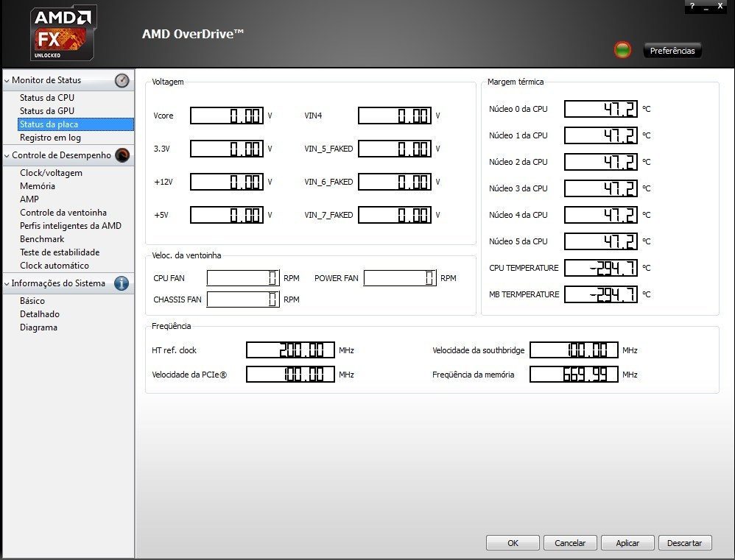
Task: Click Núcleo 1 da CPU temperature readout
Action: [601, 136]
